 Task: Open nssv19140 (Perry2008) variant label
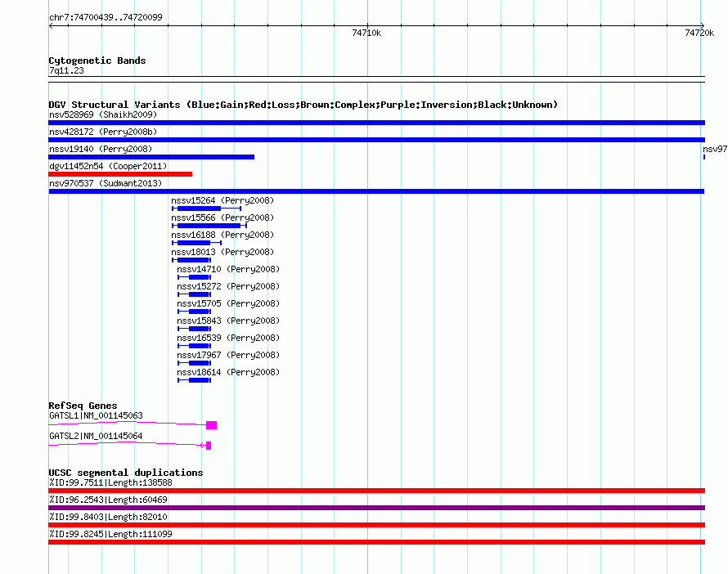[x=101, y=149]
